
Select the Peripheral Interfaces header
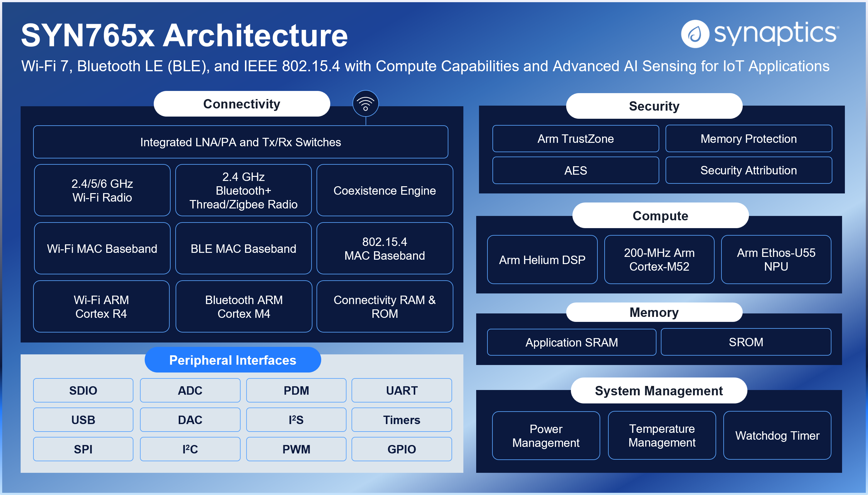(233, 360)
